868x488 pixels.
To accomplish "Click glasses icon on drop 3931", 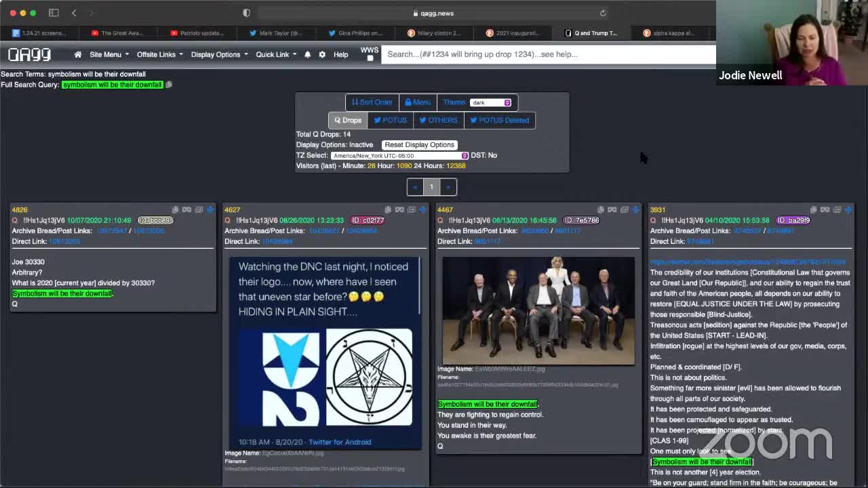I will [825, 209].
